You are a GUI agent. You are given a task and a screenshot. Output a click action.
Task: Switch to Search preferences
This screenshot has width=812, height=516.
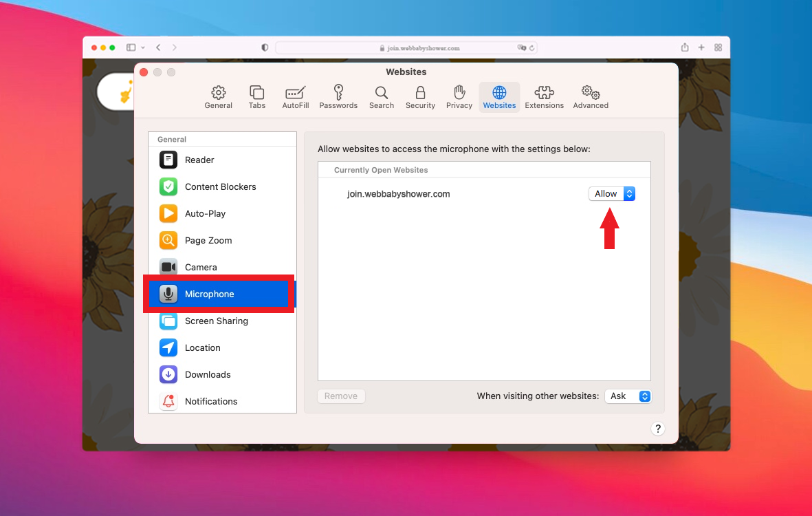tap(381, 97)
